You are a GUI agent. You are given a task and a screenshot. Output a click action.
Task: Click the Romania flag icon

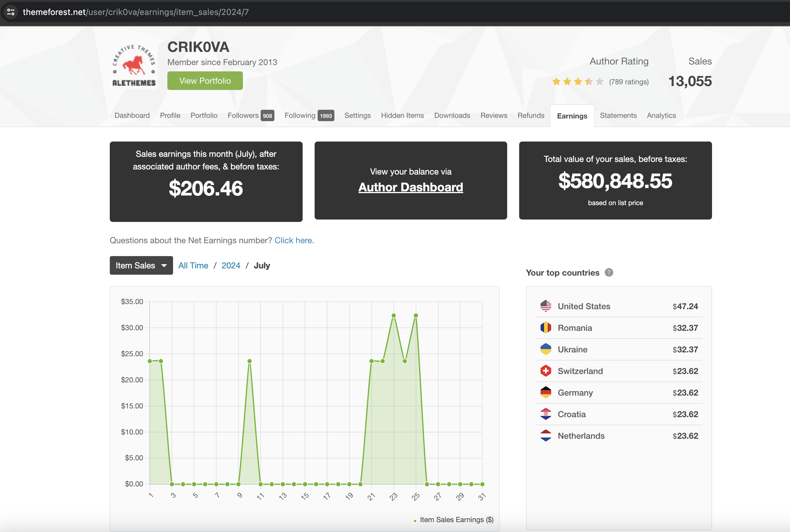coord(546,328)
